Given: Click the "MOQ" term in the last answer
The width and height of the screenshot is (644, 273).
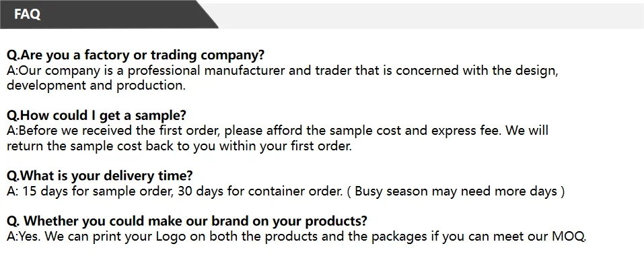Looking at the screenshot, I should (x=571, y=236).
